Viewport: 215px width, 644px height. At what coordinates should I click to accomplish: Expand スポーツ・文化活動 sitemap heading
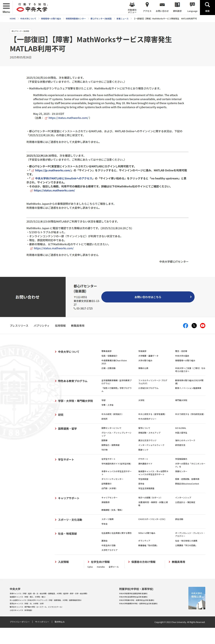pos(70,520)
